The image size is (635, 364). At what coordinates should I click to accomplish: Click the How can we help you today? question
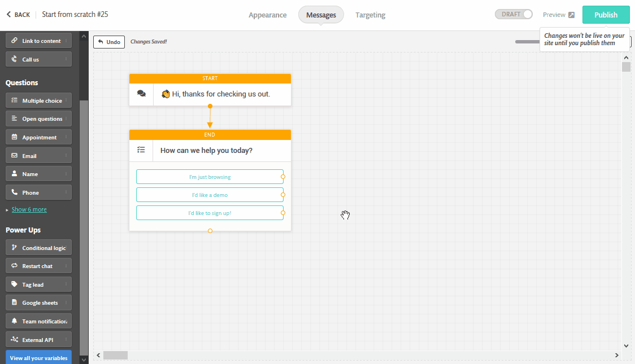(x=207, y=151)
